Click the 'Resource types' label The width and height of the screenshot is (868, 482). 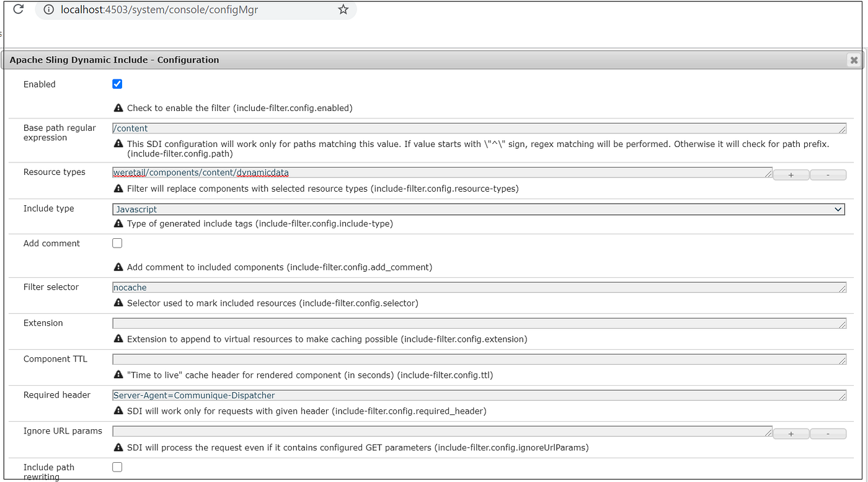(x=55, y=172)
